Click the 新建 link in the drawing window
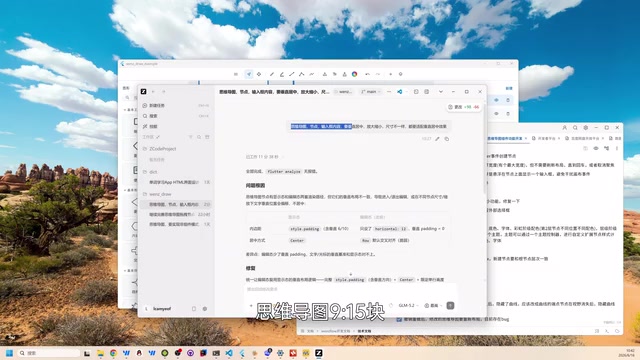 click(509, 88)
